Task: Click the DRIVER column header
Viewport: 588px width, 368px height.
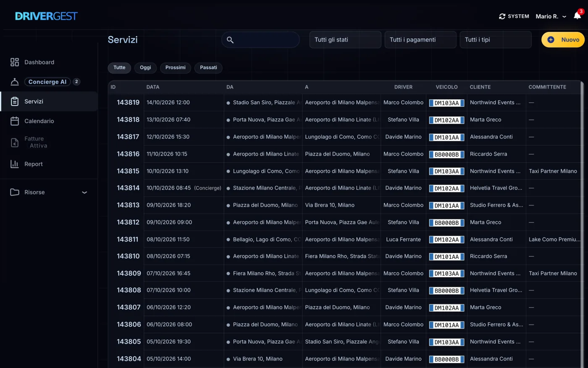Action: 403,87
